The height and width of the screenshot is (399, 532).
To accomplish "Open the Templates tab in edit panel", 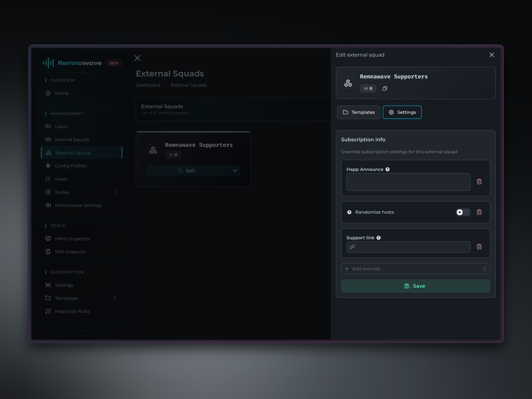I will [358, 112].
